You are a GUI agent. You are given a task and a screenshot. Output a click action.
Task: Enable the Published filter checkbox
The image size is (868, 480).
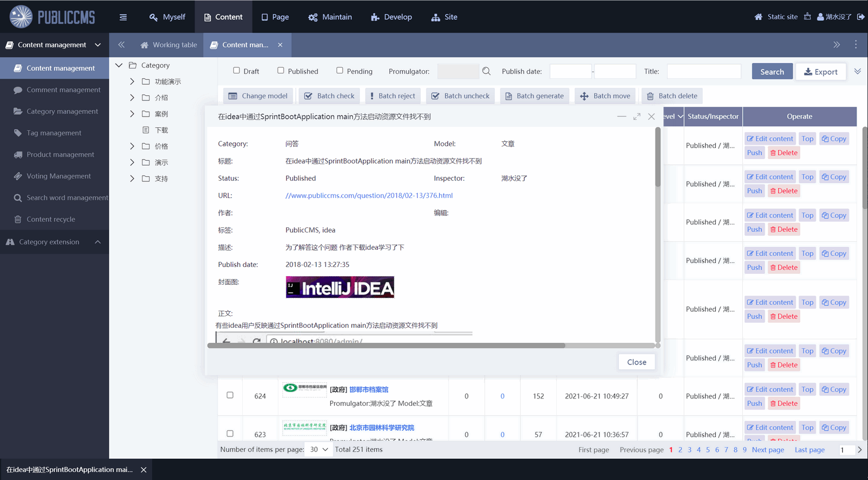[x=281, y=71]
